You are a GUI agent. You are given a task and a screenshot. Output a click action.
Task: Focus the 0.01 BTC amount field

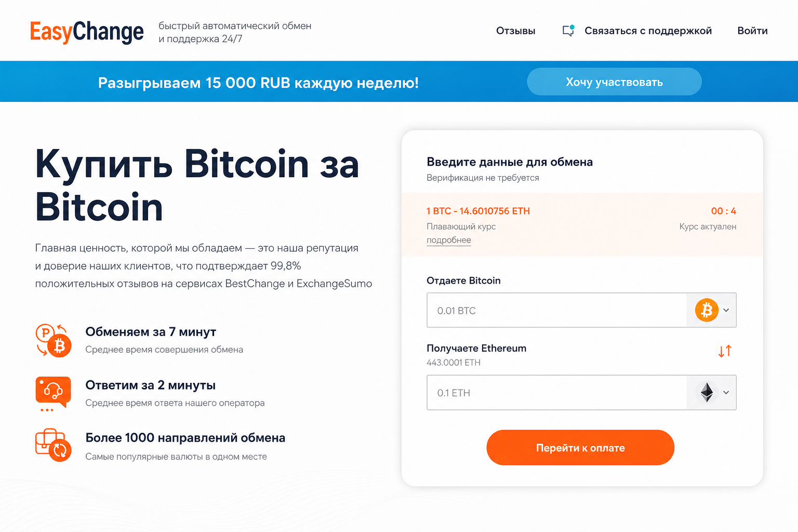click(x=556, y=310)
